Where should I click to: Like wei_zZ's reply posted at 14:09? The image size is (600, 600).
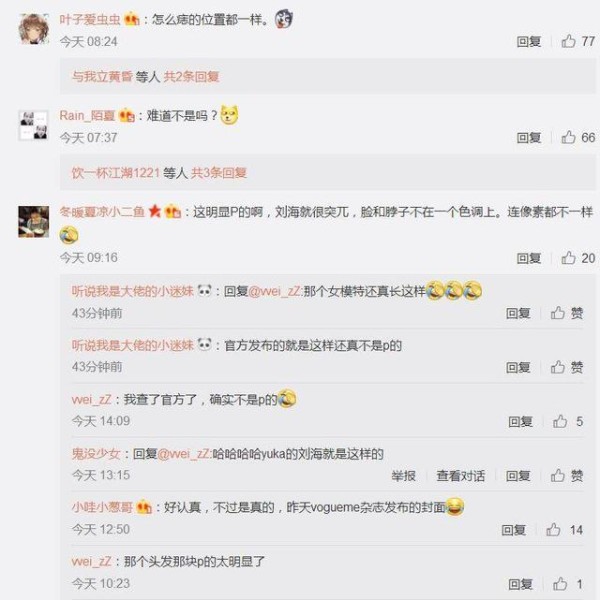click(x=560, y=421)
